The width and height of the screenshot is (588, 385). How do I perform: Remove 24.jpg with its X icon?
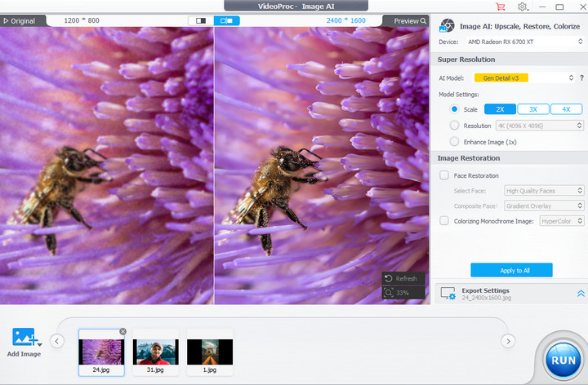pos(123,331)
